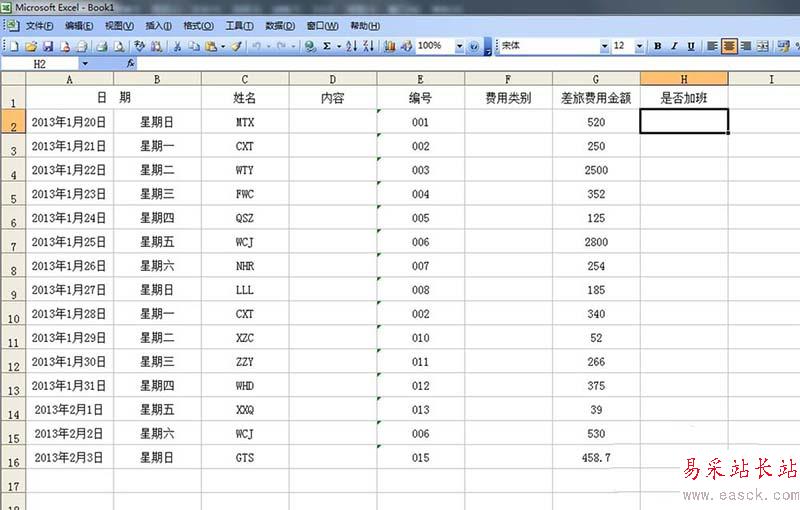Select row 8 header
The height and width of the screenshot is (510, 800).
13,266
